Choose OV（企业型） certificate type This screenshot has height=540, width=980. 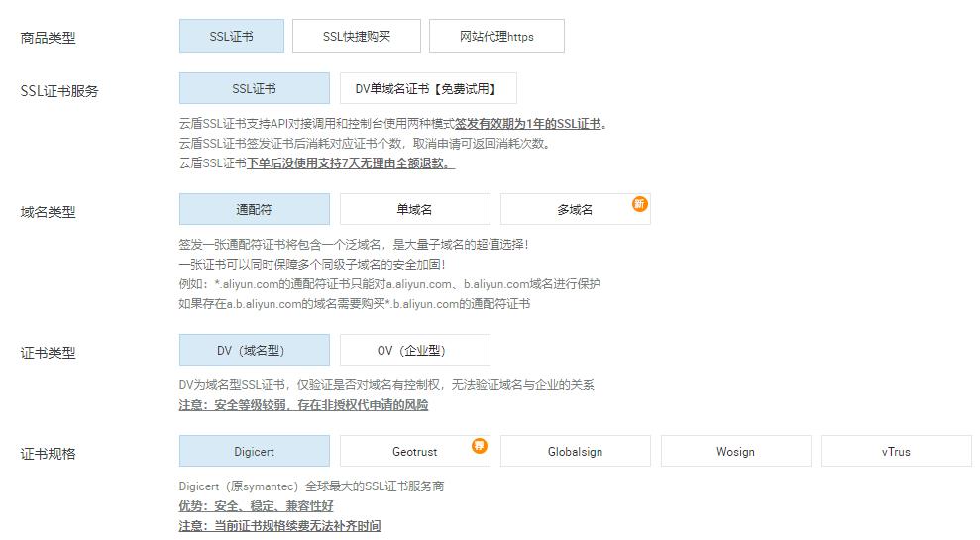[x=414, y=351]
